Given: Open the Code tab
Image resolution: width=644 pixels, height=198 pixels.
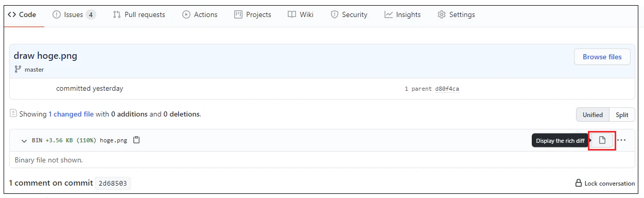Looking at the screenshot, I should (x=22, y=14).
